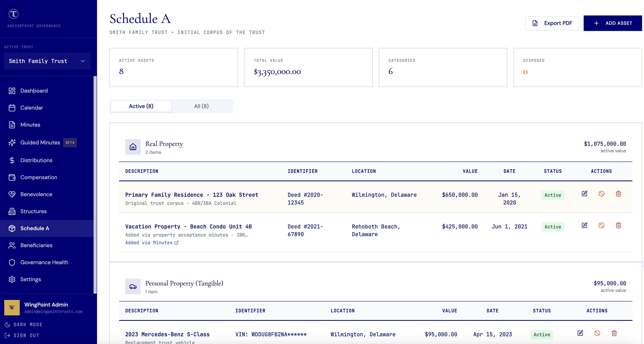Toggle Dark Mode
This screenshot has height=344, width=644.
point(24,324)
